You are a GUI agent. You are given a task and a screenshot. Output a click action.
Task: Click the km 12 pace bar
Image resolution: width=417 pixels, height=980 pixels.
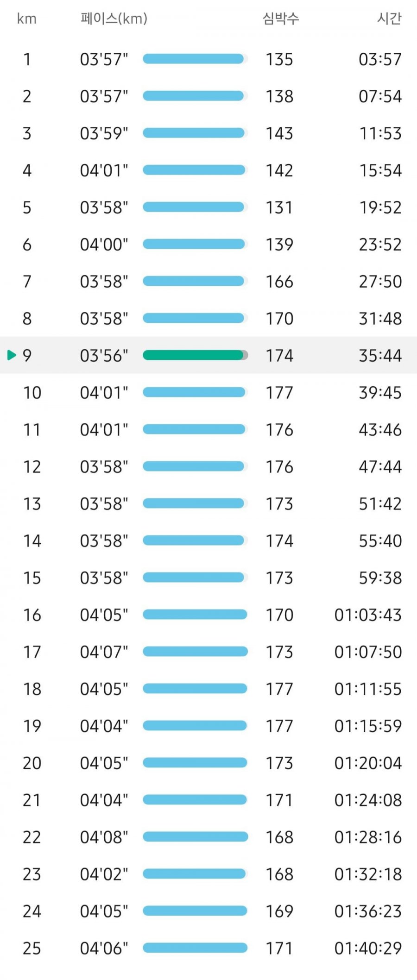click(x=196, y=466)
